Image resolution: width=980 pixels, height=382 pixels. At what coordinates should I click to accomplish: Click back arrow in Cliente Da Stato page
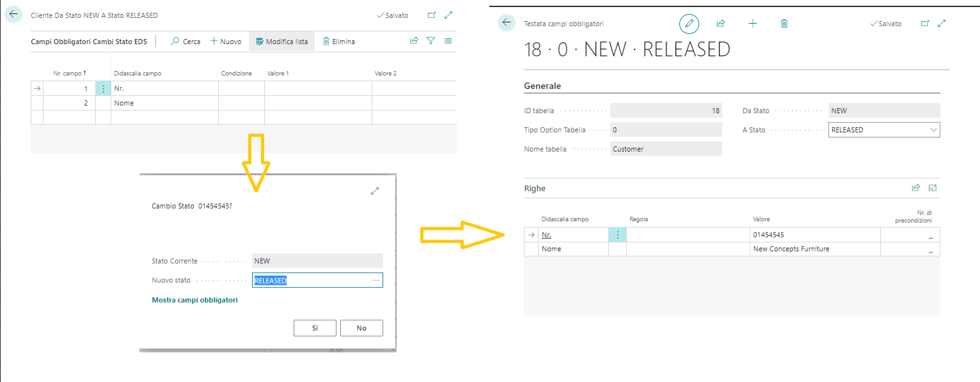(13, 15)
